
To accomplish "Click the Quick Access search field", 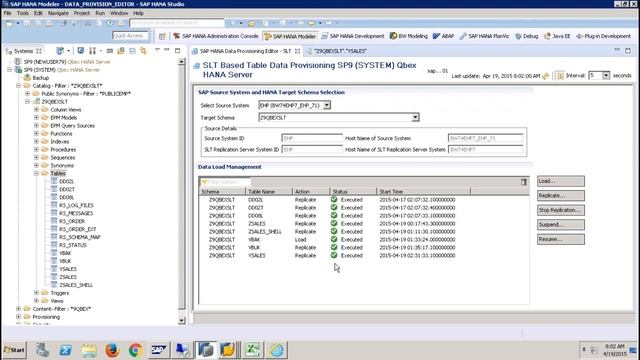I will (x=130, y=36).
